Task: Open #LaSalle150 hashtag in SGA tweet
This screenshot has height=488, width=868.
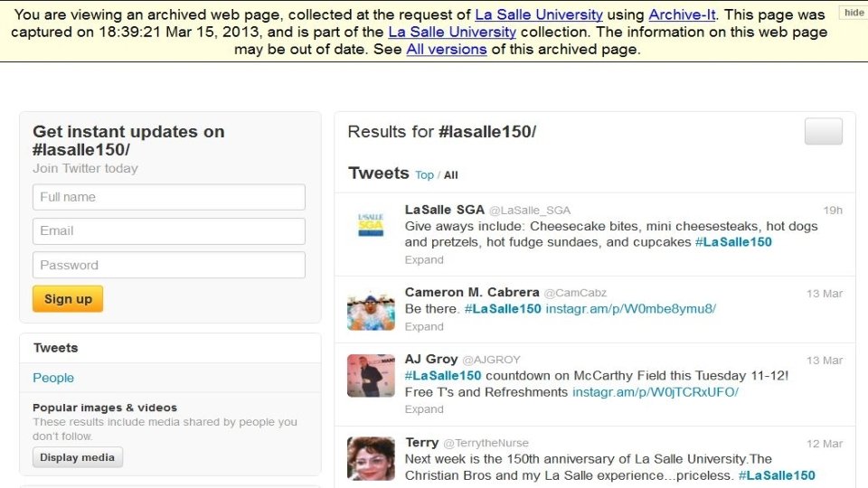Action: click(733, 242)
